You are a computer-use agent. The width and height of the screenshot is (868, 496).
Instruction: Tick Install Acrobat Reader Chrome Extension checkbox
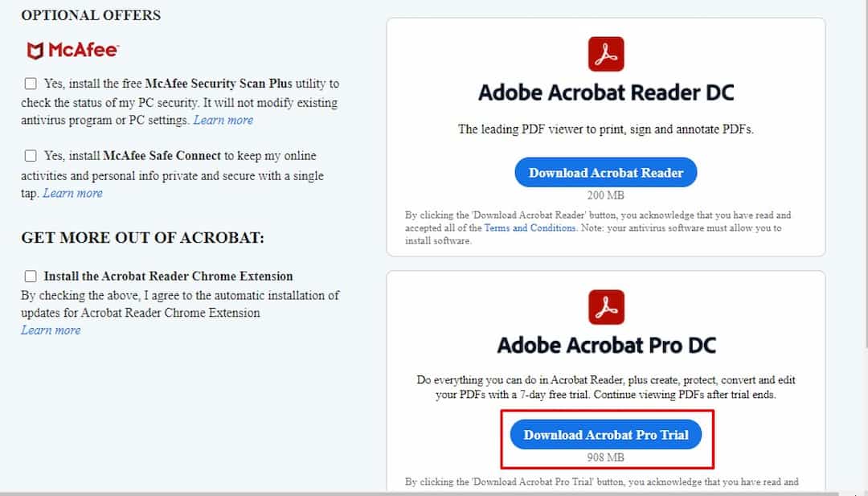[31, 276]
